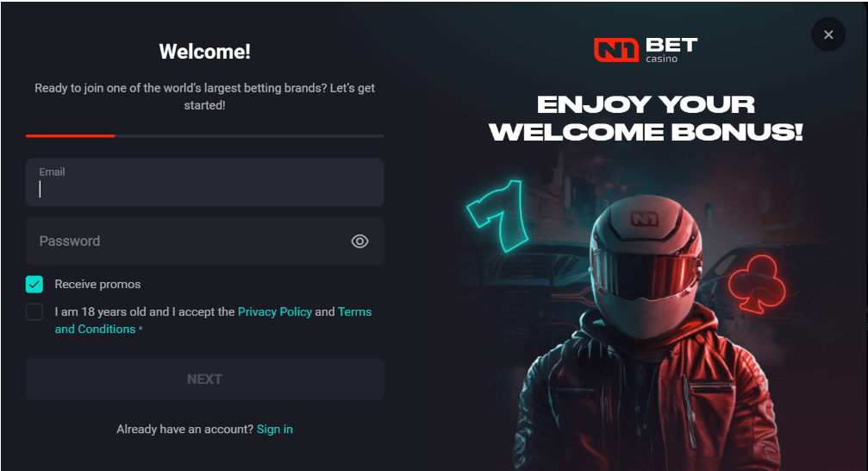Viewport: 868px width, 471px height.
Task: Click the BET casino wordmark
Action: coord(671,50)
